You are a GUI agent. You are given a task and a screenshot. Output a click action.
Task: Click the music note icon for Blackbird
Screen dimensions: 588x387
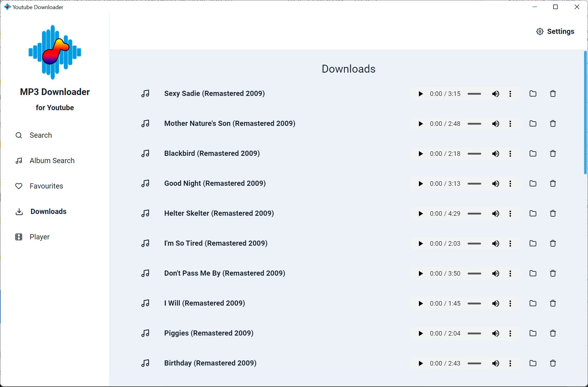click(x=145, y=153)
